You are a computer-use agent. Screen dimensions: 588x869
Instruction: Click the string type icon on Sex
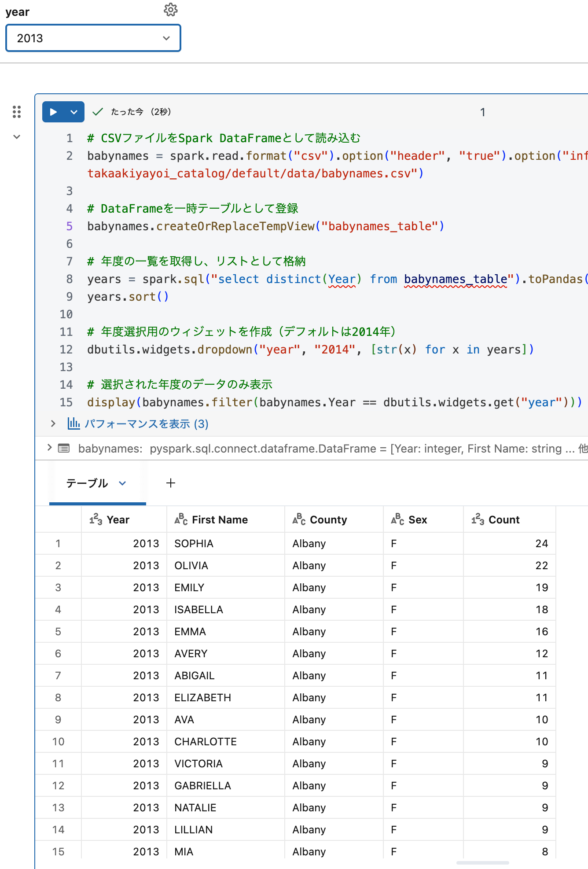click(x=397, y=519)
